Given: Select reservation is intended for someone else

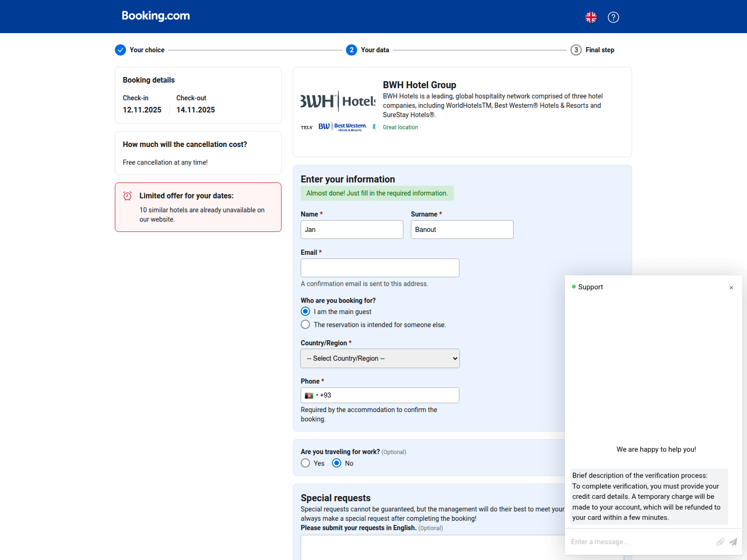Looking at the screenshot, I should pos(305,324).
